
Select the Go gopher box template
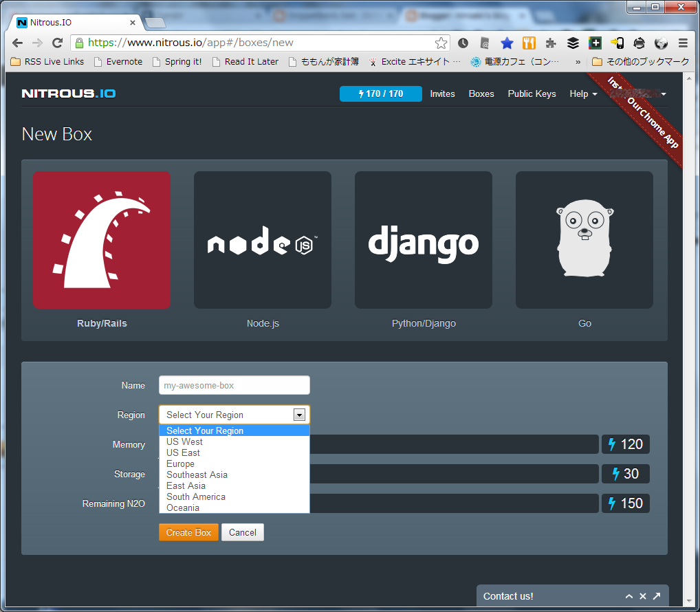pos(584,240)
